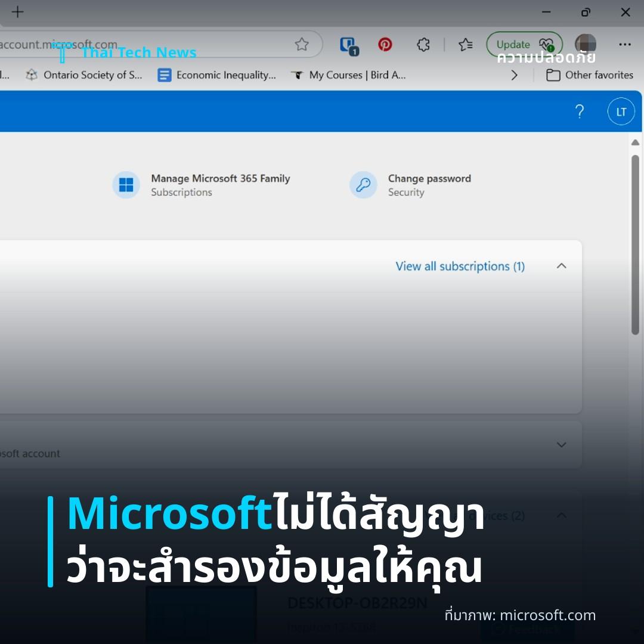Open Economic Inequality... bookmark
The height and width of the screenshot is (644, 644).
217,75
